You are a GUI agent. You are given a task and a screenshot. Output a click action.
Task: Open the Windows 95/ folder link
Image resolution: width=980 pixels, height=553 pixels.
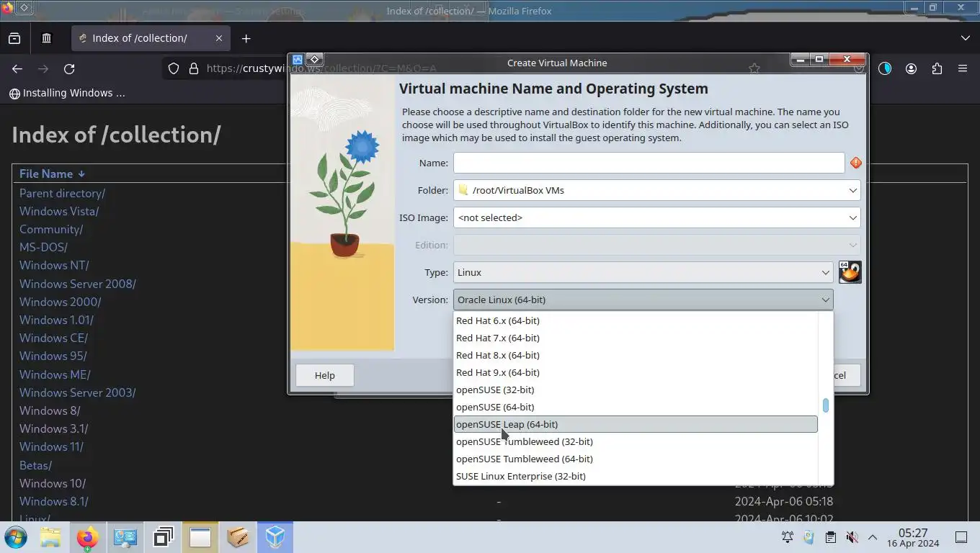[x=53, y=356]
